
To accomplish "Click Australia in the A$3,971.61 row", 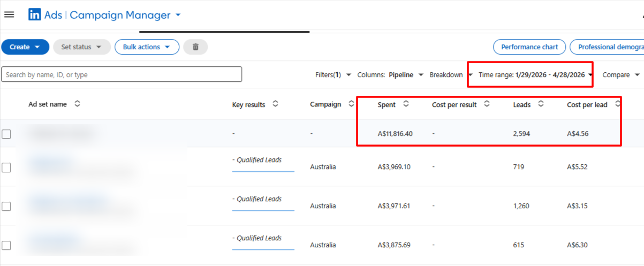I will tap(323, 206).
